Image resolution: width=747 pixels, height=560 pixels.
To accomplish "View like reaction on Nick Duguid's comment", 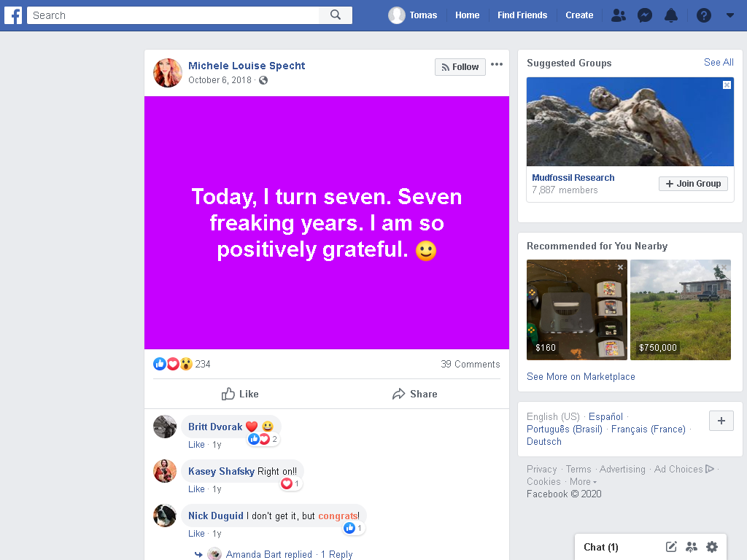I will [x=353, y=528].
